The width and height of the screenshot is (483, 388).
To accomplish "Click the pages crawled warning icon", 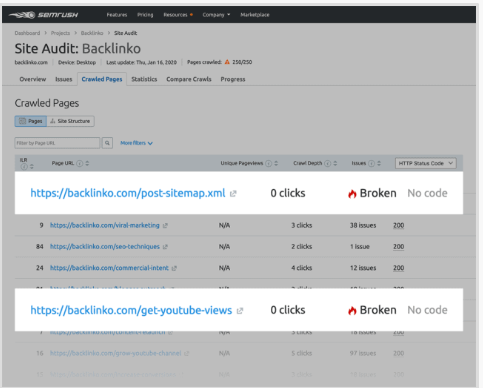I will tap(227, 62).
